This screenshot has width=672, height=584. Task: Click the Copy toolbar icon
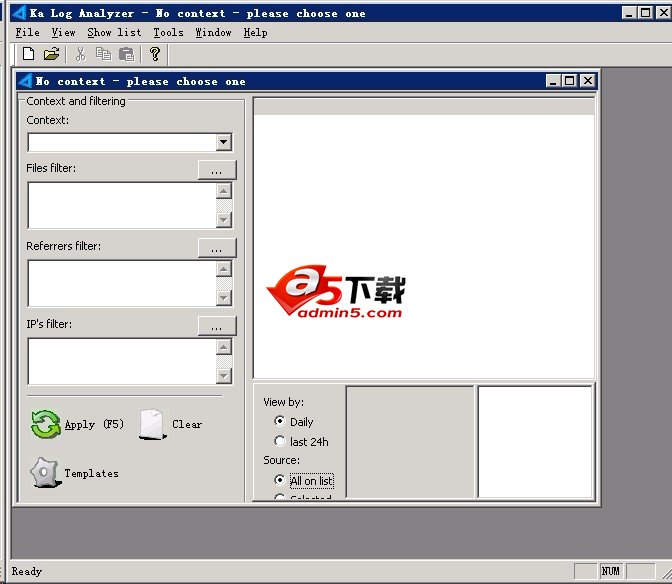[103, 54]
